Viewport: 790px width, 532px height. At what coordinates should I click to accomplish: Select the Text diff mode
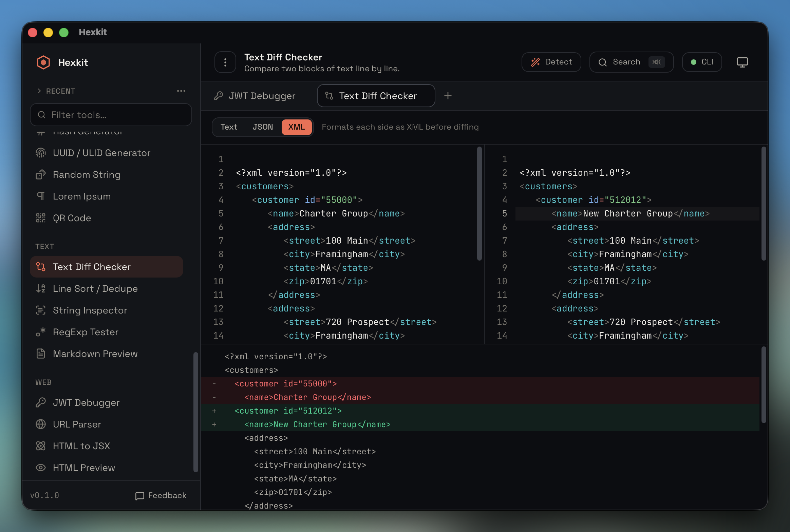point(229,127)
